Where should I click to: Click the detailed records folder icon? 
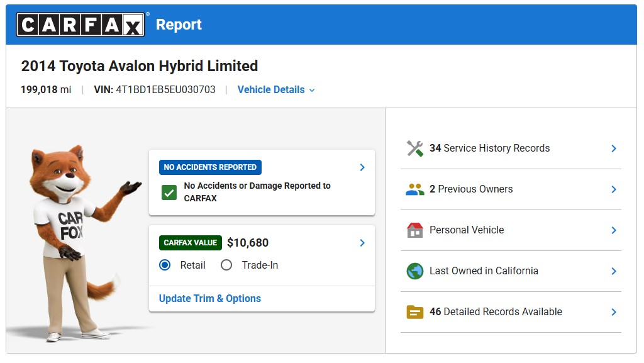(x=415, y=312)
